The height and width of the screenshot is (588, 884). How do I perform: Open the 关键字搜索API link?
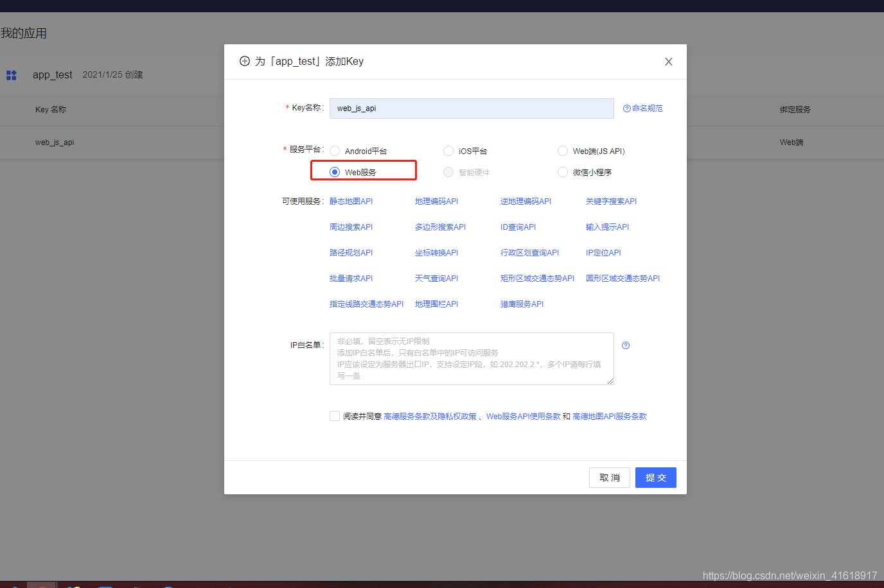(611, 202)
